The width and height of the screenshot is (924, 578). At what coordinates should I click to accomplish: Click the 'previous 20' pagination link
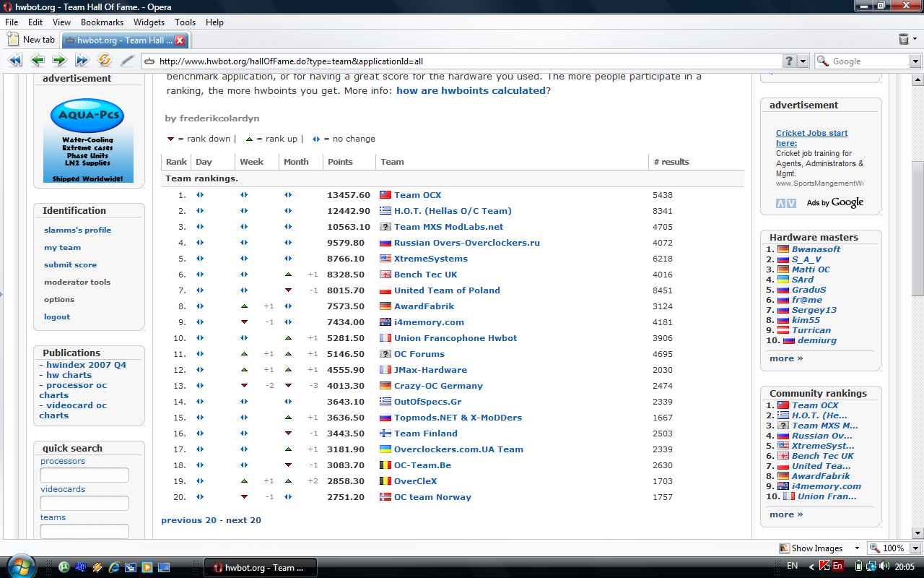pyautogui.click(x=188, y=520)
